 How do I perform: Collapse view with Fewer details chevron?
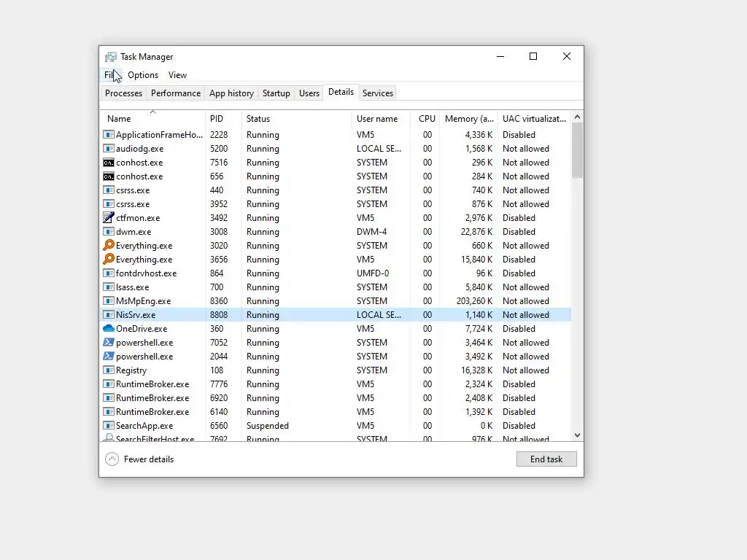(x=112, y=459)
